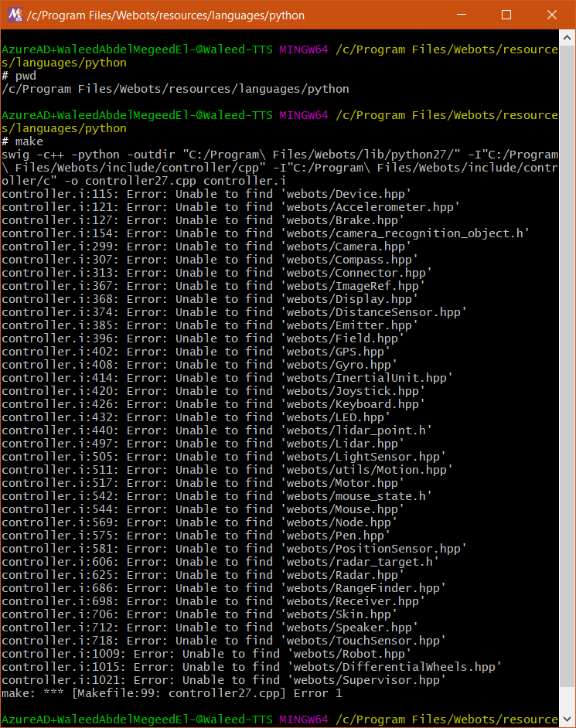576x728 pixels.
Task: Click the error line for 'webots/GPS.hpp'
Action: [196, 352]
